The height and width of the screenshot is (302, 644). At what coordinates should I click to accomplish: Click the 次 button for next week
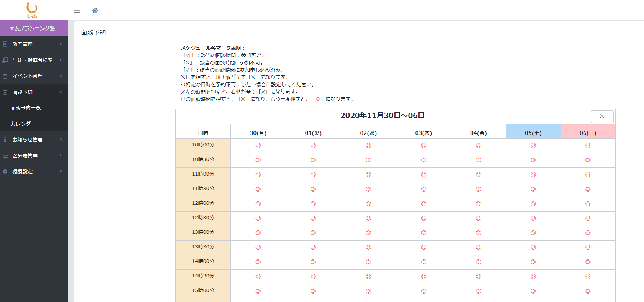pyautogui.click(x=602, y=117)
